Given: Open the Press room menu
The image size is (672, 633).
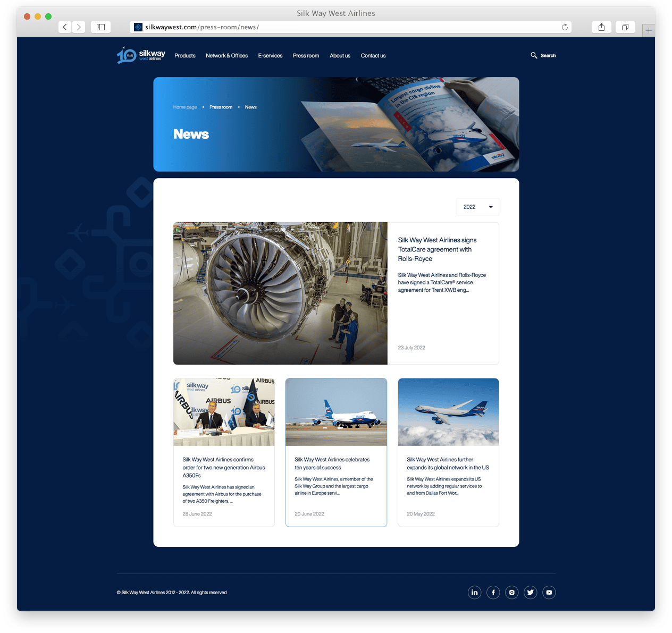Looking at the screenshot, I should (x=306, y=56).
